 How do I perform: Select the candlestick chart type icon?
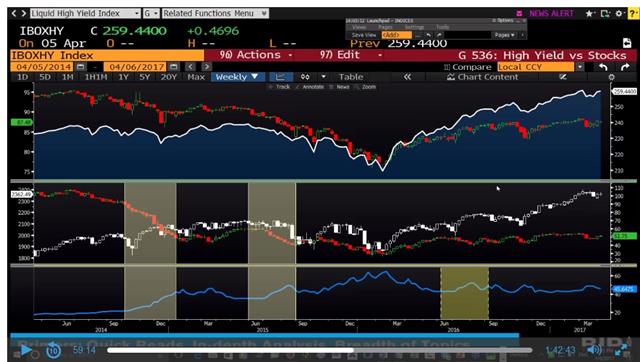point(305,77)
